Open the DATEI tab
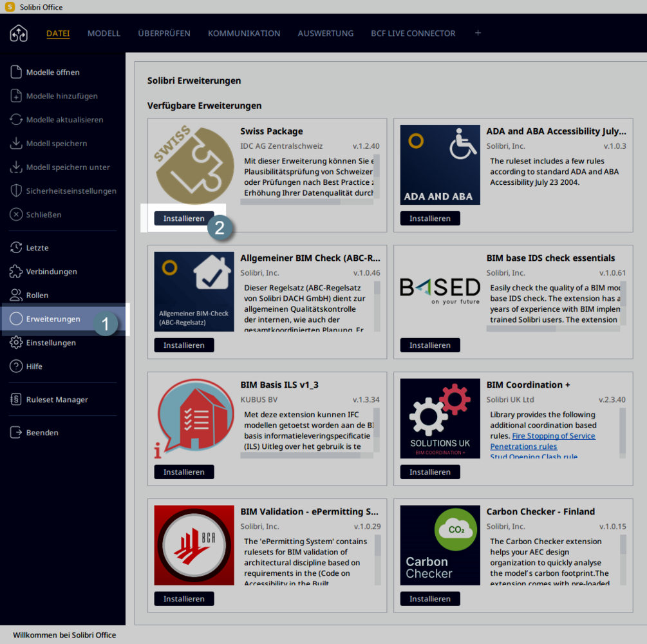 (x=58, y=33)
